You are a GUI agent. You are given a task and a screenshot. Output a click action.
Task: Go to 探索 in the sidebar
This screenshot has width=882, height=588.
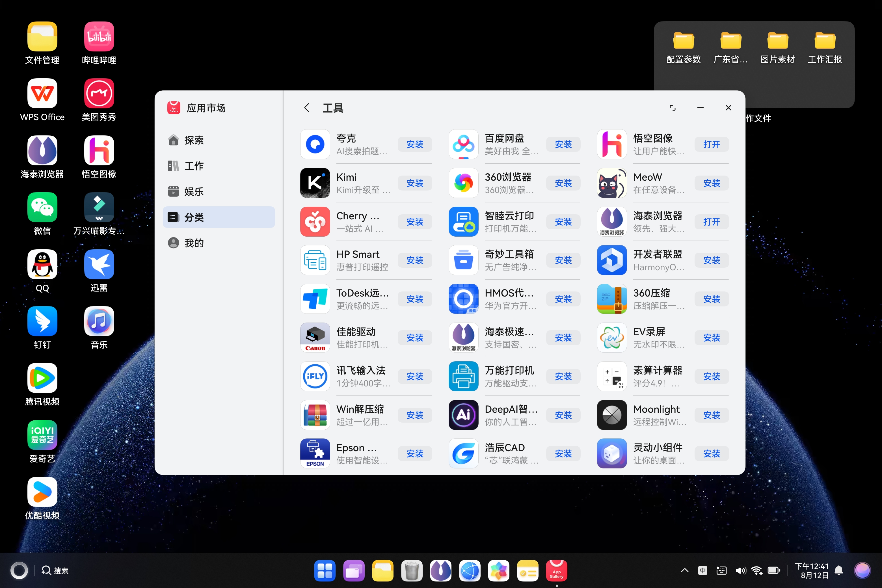click(x=219, y=140)
